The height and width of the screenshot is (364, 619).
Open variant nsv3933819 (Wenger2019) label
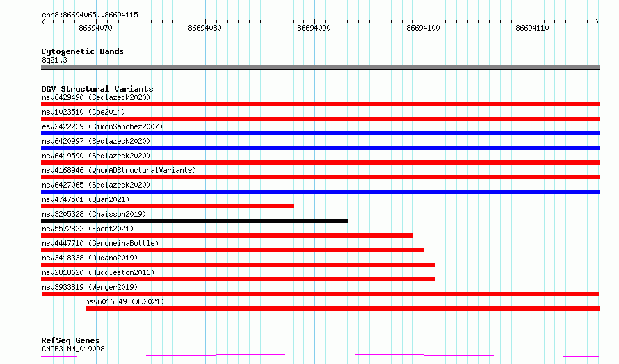[90, 287]
